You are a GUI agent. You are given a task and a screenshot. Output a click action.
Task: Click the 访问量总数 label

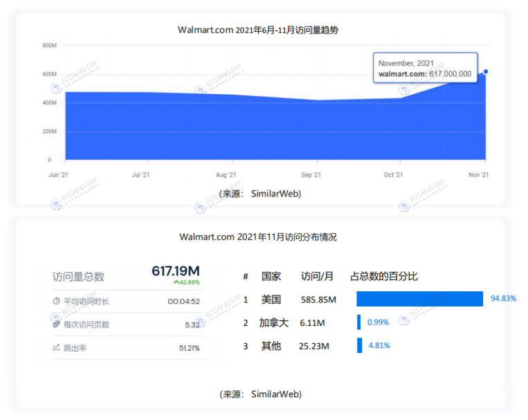pyautogui.click(x=78, y=277)
